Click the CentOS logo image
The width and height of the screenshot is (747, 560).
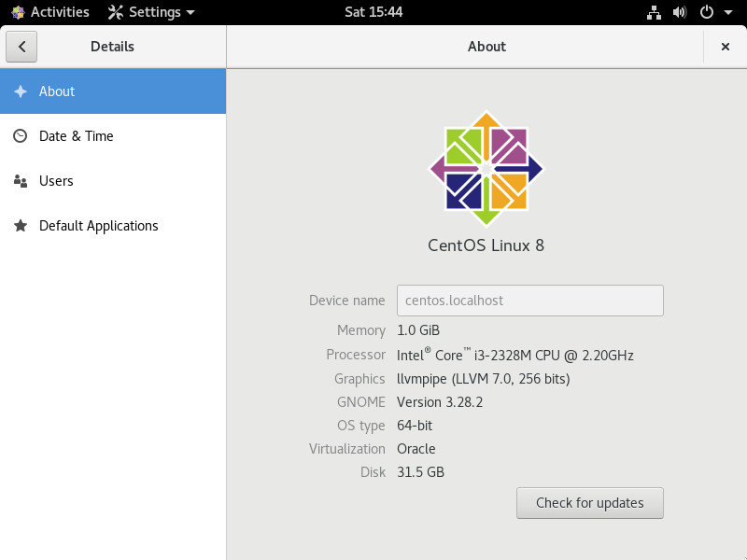[486, 168]
